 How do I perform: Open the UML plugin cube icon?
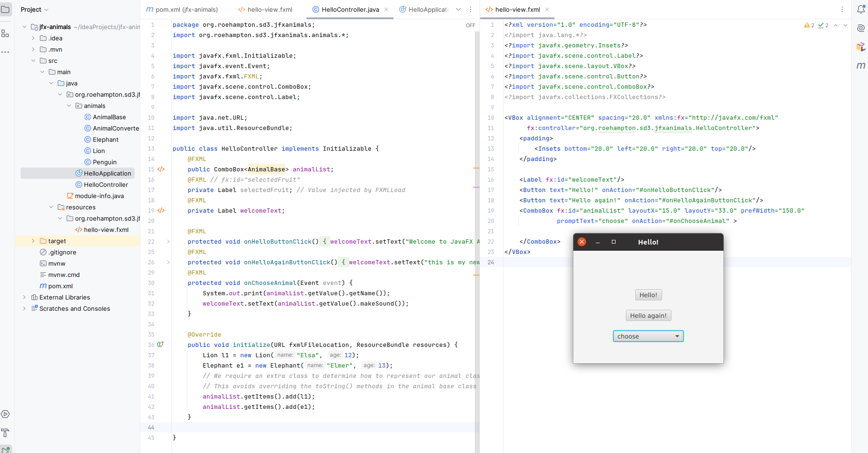tap(861, 47)
